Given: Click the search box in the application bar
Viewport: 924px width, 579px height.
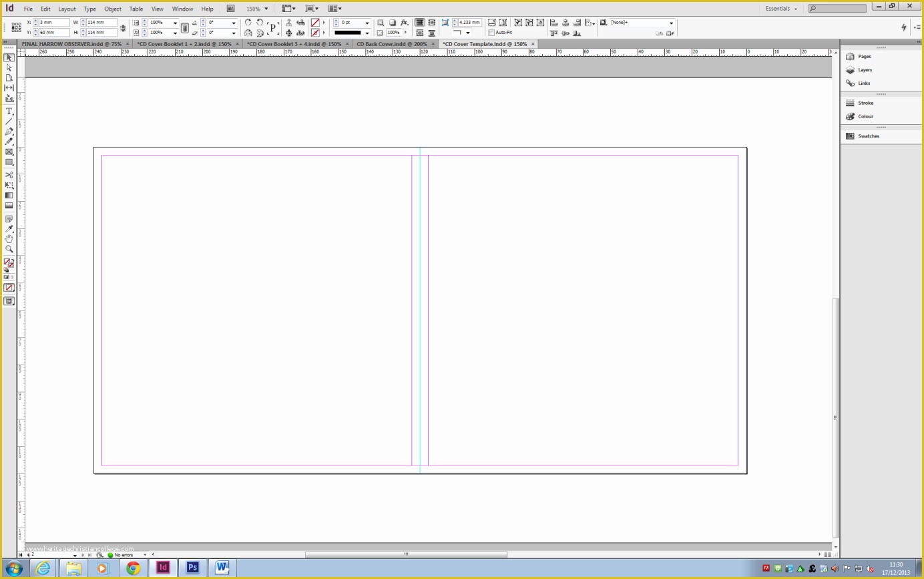Looking at the screenshot, I should coord(837,8).
